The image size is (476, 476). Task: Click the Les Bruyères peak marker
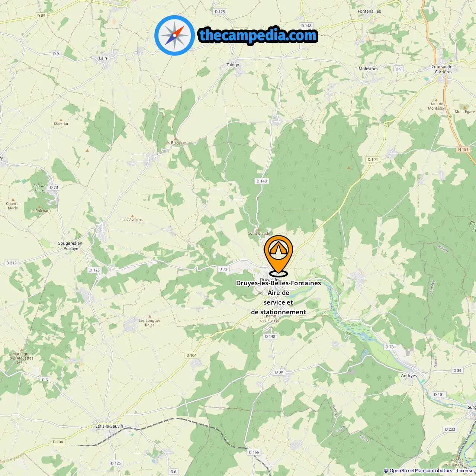(x=176, y=138)
